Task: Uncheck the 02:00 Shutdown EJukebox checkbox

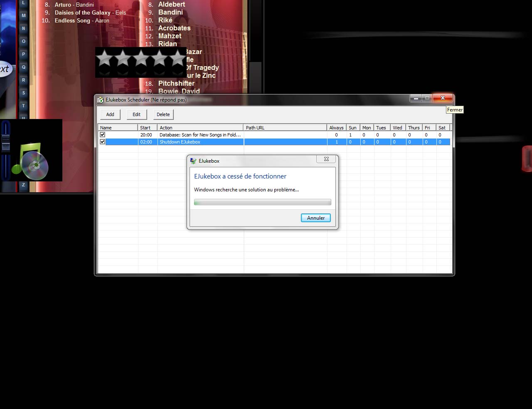Action: tap(102, 142)
